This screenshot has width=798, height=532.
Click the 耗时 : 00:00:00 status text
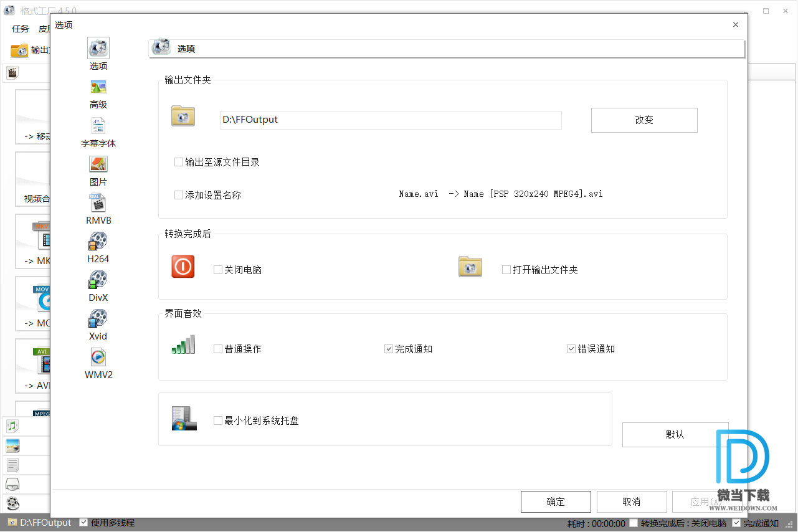(596, 524)
